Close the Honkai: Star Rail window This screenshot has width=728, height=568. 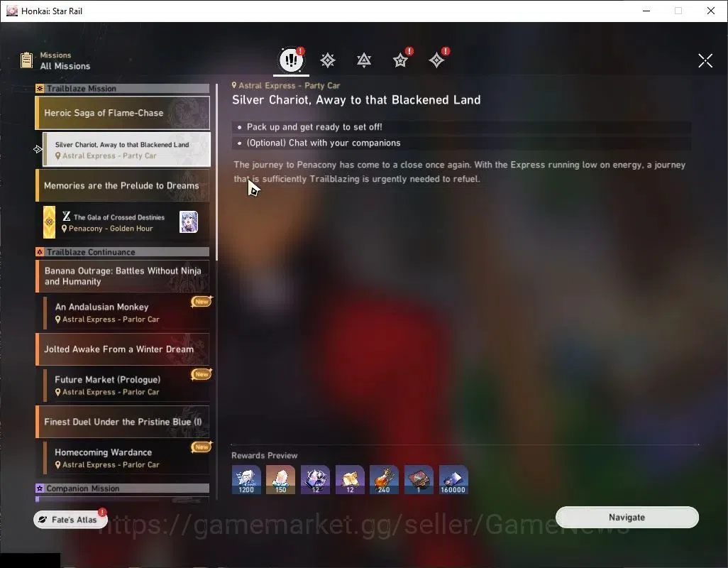click(x=710, y=11)
